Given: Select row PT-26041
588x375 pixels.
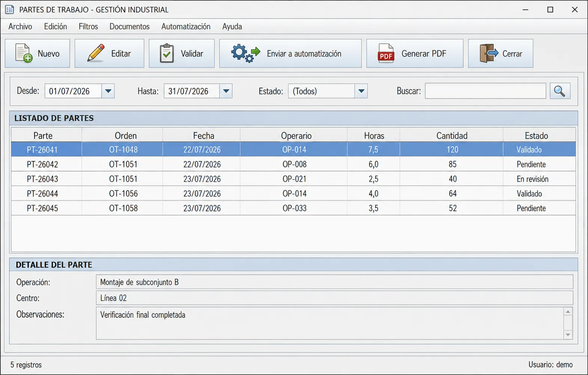Looking at the screenshot, I should point(293,149).
